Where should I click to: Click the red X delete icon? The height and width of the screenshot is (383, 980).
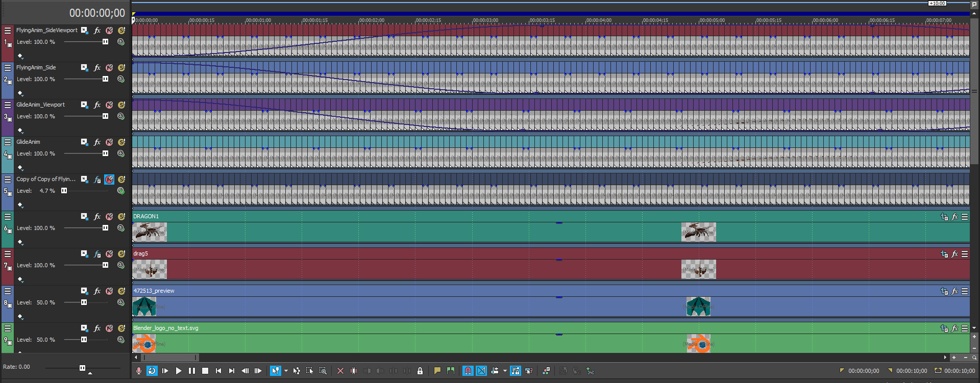[340, 371]
